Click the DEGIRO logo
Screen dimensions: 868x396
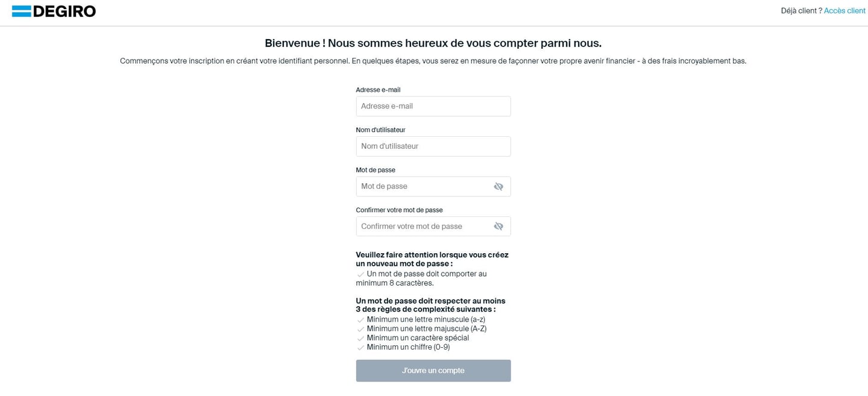pos(54,11)
